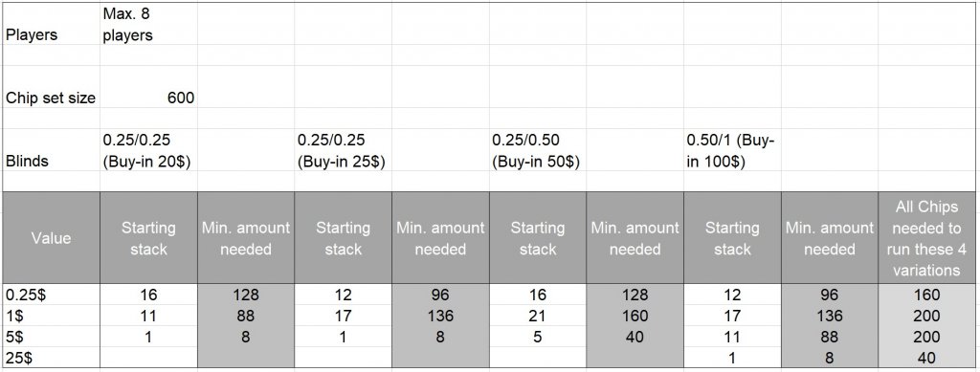Screen dimensions: 980x372
Task: Select the 5$ row label
Action: [52, 336]
